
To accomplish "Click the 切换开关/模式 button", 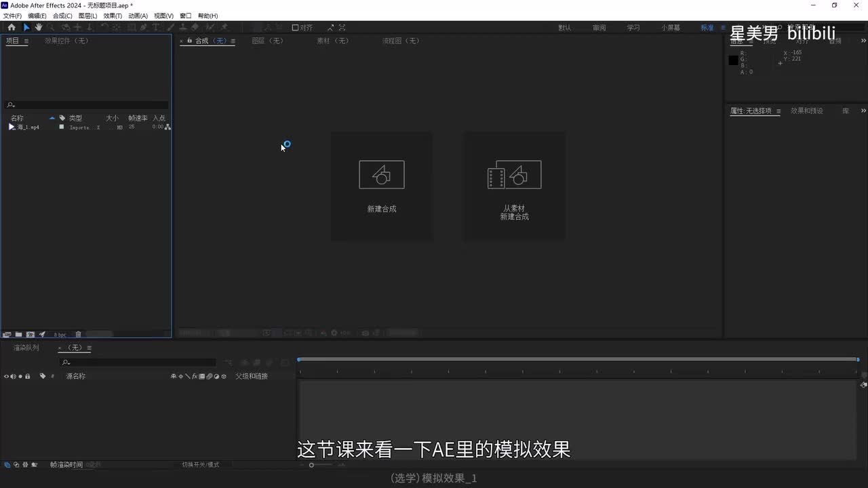I will [201, 464].
